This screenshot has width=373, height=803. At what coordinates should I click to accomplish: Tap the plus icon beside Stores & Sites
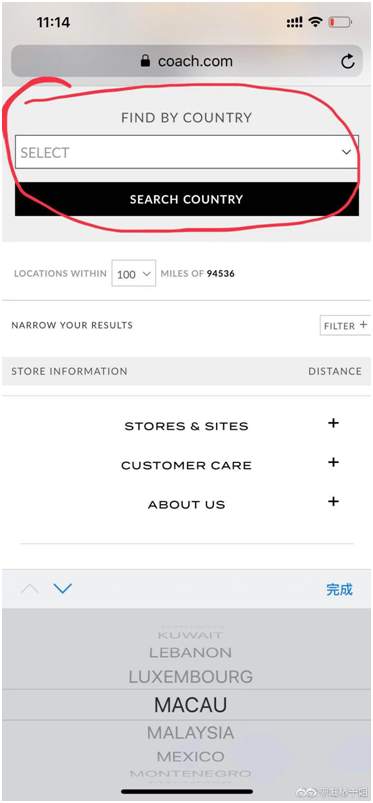click(333, 423)
